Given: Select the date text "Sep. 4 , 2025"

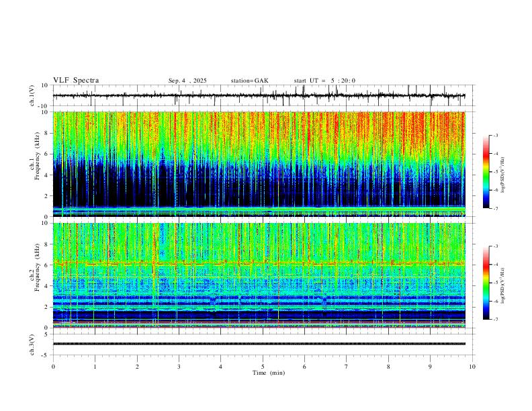Looking at the screenshot, I should click(x=187, y=81).
